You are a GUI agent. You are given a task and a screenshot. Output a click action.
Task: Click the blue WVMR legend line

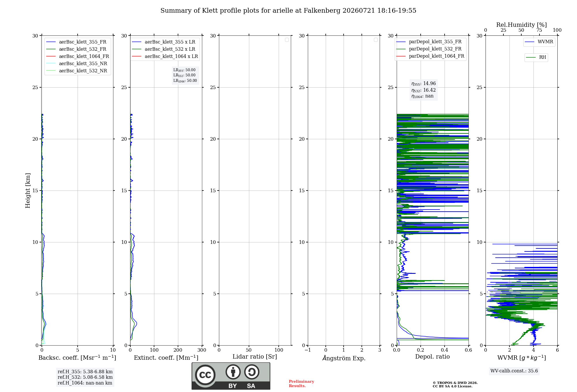coord(530,42)
